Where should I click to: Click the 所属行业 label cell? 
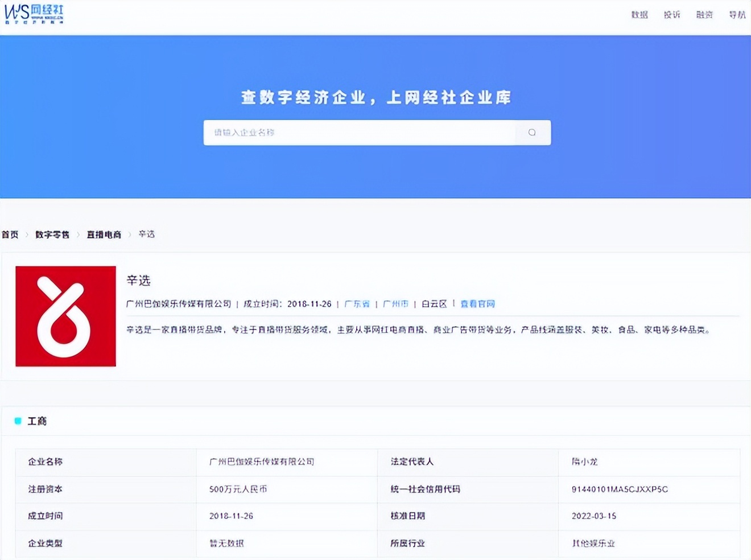click(468, 543)
